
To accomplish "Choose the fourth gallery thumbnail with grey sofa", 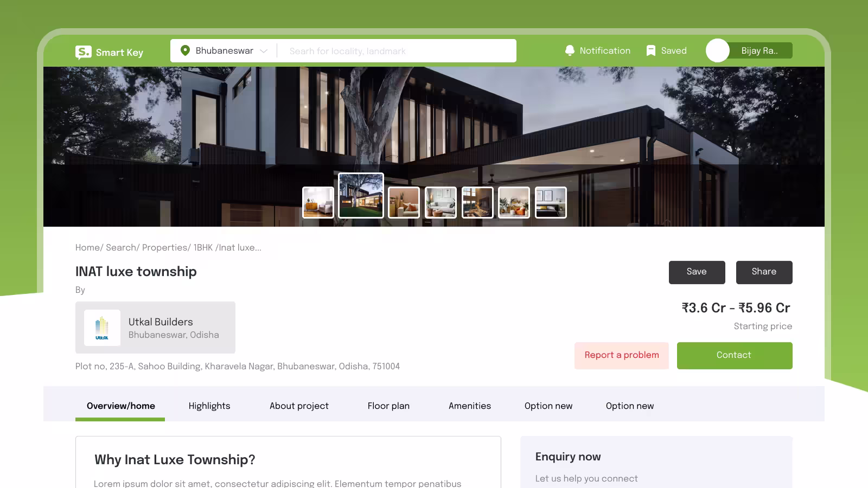I will 441,202.
